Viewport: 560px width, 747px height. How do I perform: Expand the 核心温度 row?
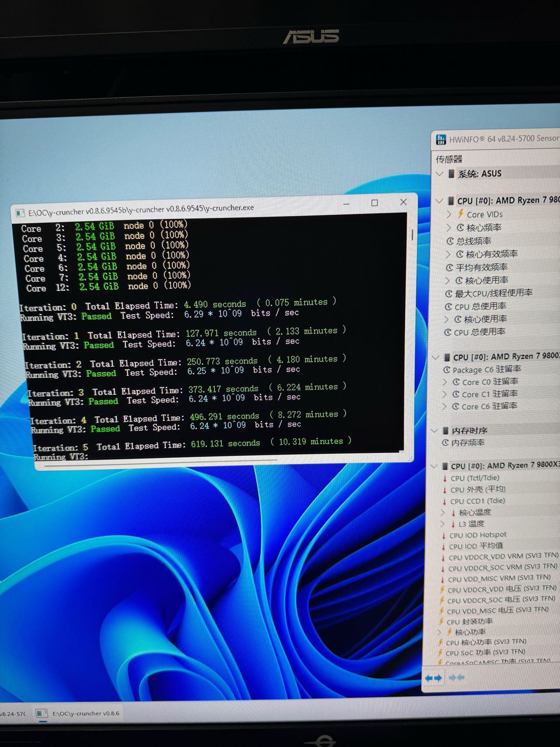[x=442, y=512]
